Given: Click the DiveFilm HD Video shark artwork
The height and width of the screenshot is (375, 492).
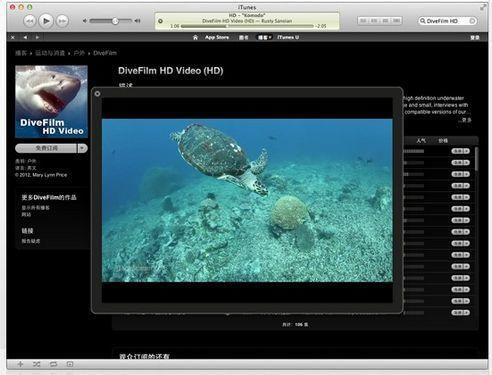Looking at the screenshot, I should [51, 101].
